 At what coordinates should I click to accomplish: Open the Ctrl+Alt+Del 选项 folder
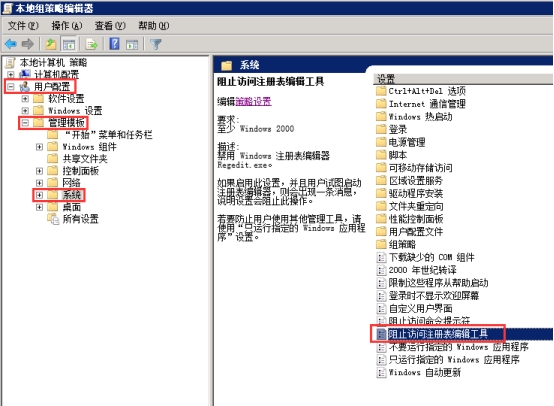(x=427, y=91)
